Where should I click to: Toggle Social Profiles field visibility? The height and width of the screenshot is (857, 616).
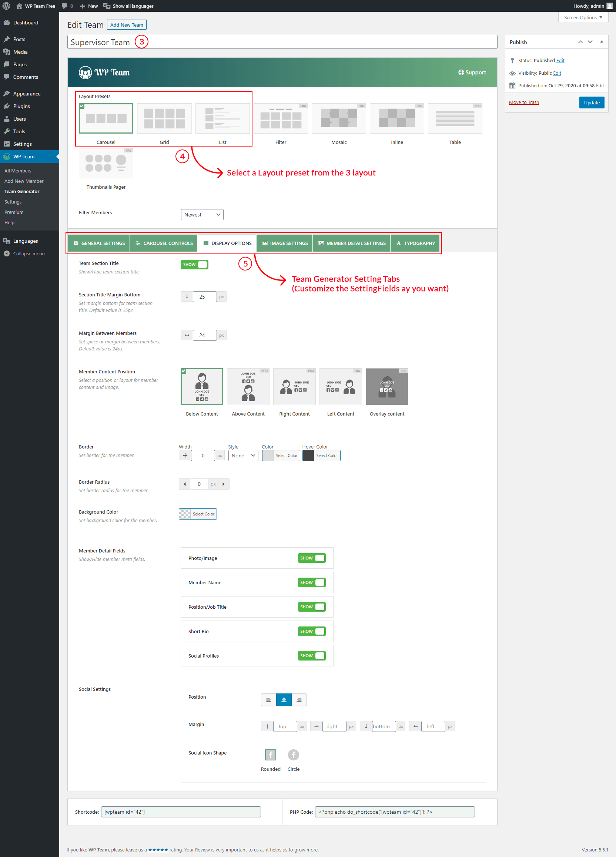(x=311, y=656)
